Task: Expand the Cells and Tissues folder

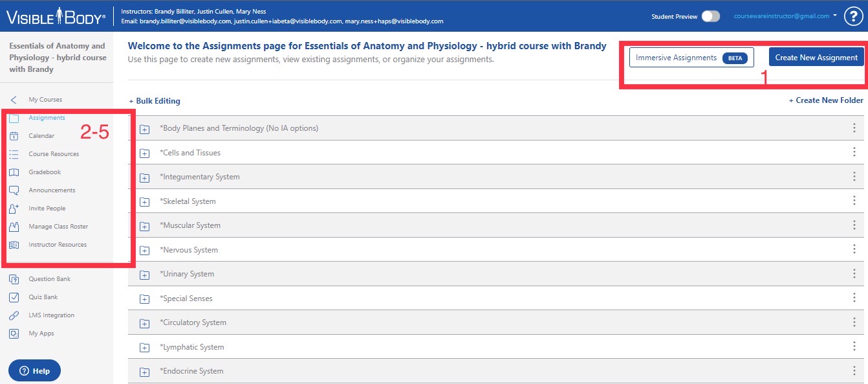Action: tap(145, 153)
